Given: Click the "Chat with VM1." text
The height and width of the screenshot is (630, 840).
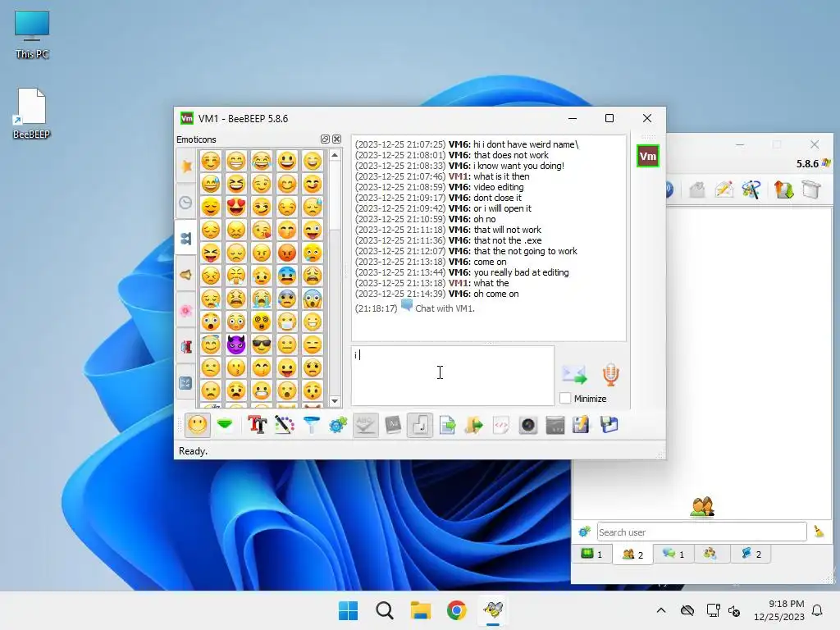Looking at the screenshot, I should coord(445,308).
